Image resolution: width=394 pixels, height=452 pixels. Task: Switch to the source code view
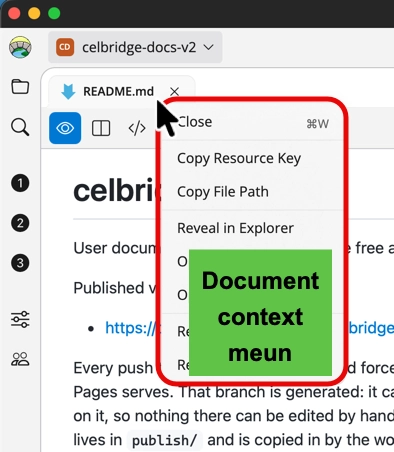[137, 128]
